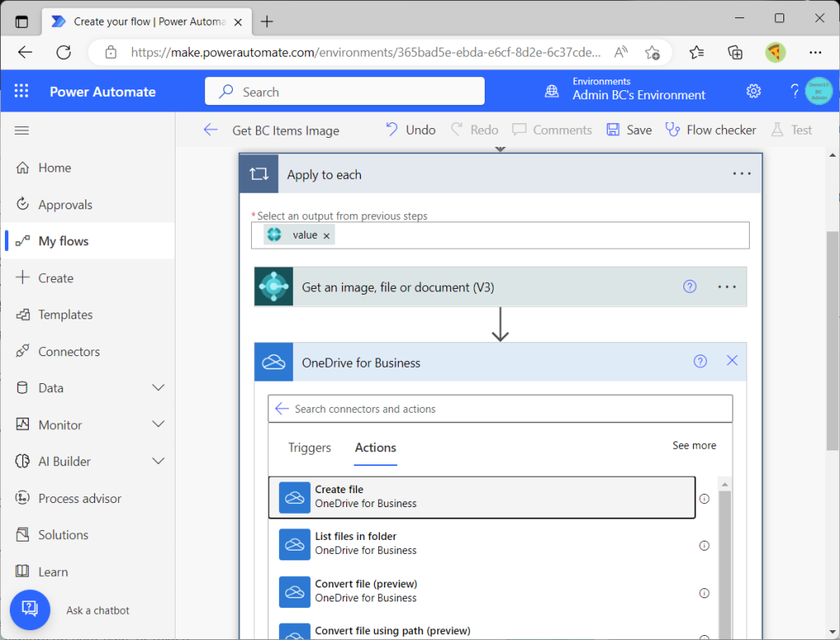Screen dimensions: 840x640
Task: Open the app launcher waffle icon
Action: pyautogui.click(x=21, y=91)
